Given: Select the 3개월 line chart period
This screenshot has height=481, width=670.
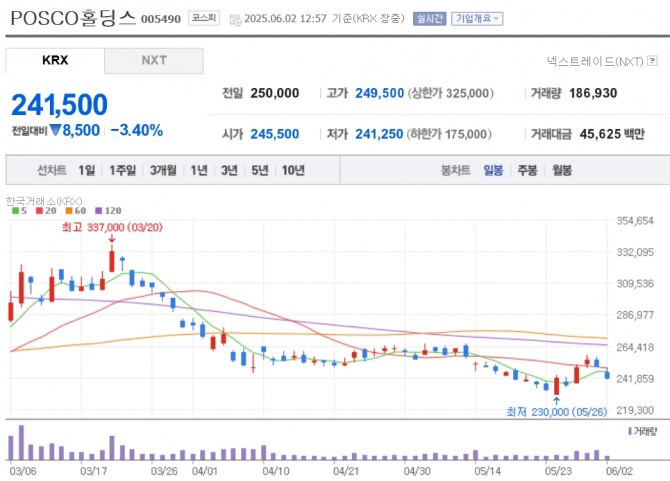Looking at the screenshot, I should pos(163,170).
